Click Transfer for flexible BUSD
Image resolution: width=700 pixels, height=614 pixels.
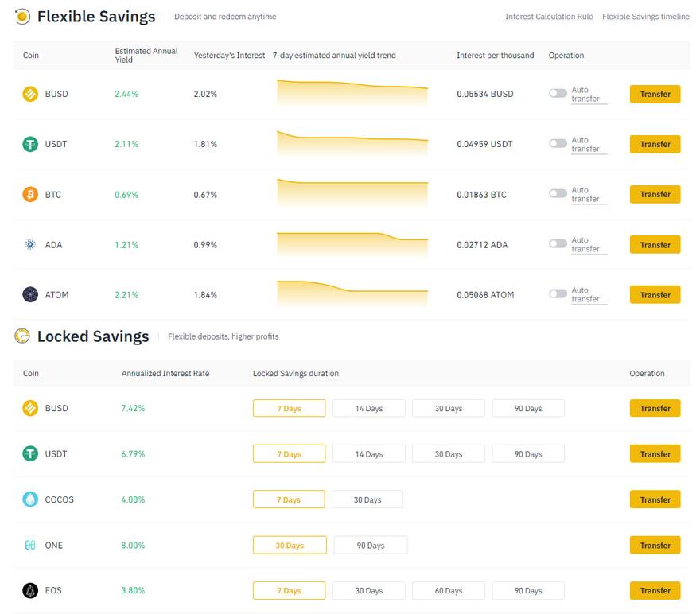point(655,94)
